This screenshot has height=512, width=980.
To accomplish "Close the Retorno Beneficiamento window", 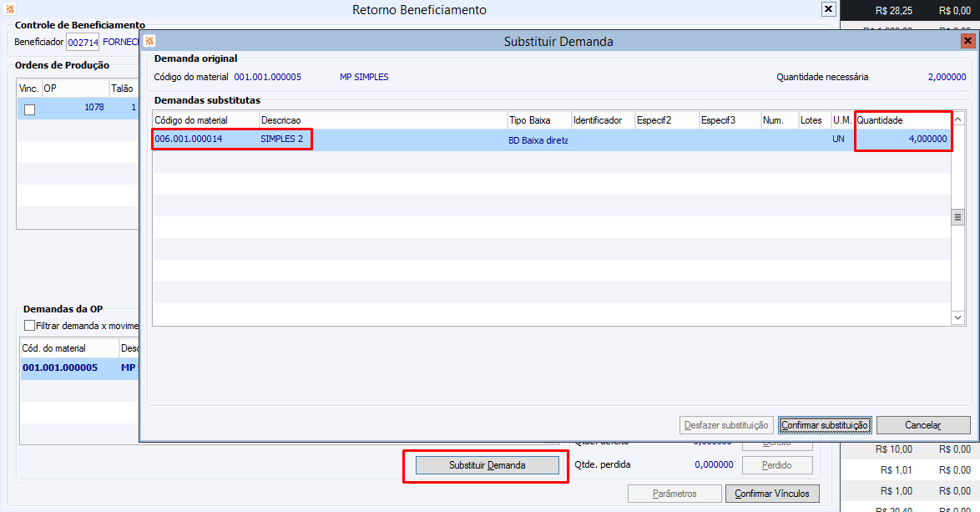I will point(828,8).
